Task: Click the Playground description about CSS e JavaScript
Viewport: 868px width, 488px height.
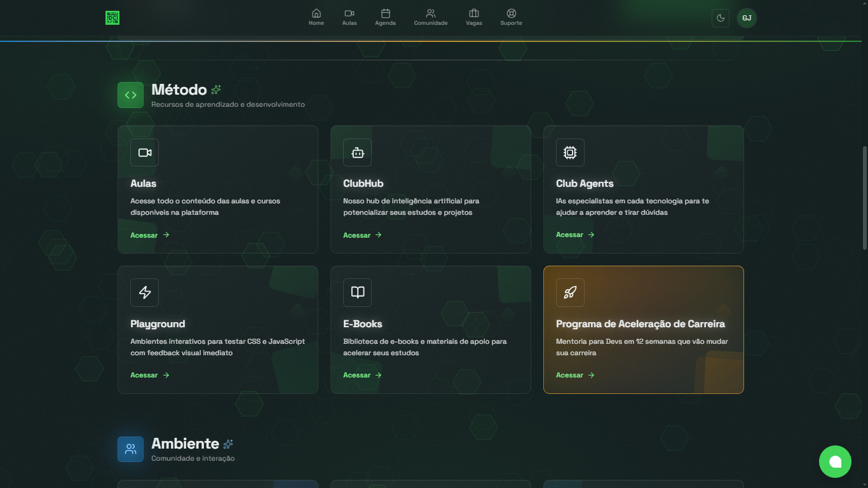Action: click(218, 347)
